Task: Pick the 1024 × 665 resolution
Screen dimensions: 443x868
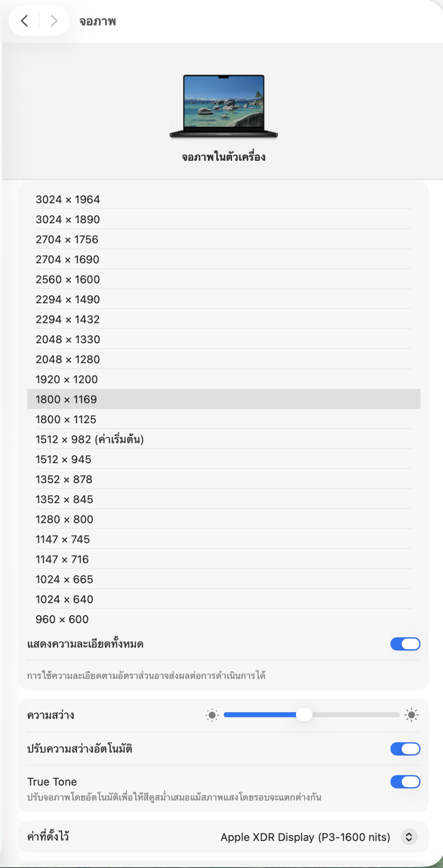Action: [x=64, y=579]
